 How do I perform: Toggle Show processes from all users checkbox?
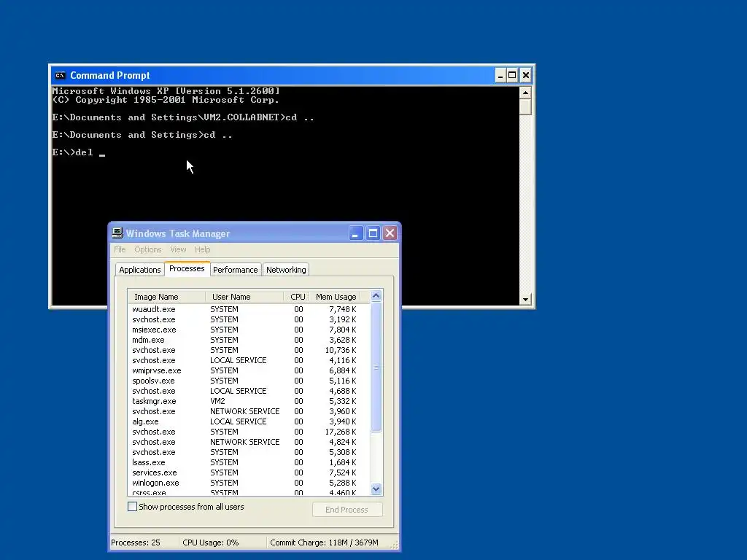pyautogui.click(x=133, y=507)
